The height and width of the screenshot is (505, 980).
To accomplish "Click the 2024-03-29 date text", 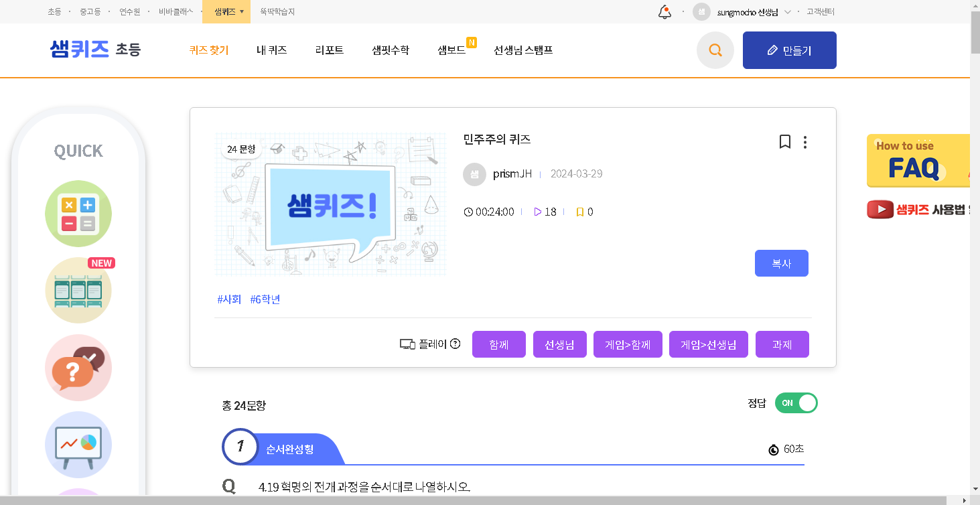I will [577, 174].
